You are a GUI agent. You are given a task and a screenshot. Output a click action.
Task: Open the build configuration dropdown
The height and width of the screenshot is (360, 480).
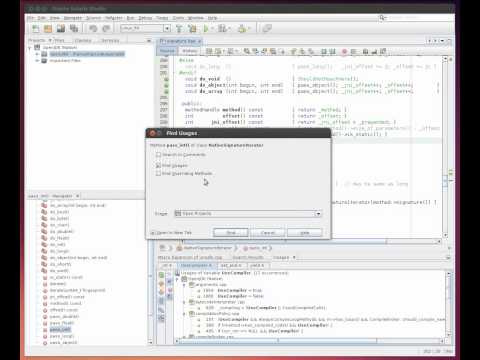[145, 29]
